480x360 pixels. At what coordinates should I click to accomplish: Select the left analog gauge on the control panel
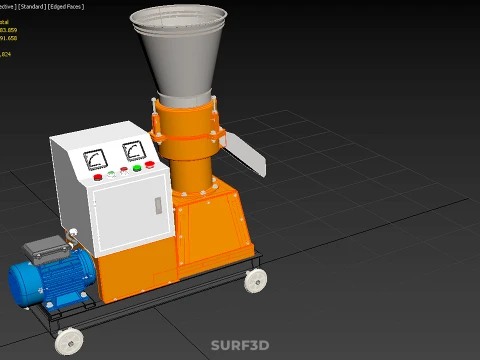(95, 160)
